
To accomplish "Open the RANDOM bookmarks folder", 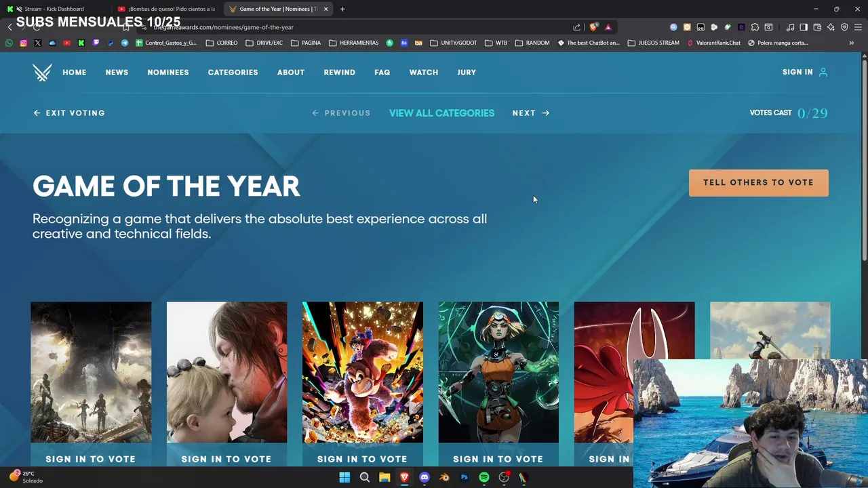I will (x=532, y=43).
